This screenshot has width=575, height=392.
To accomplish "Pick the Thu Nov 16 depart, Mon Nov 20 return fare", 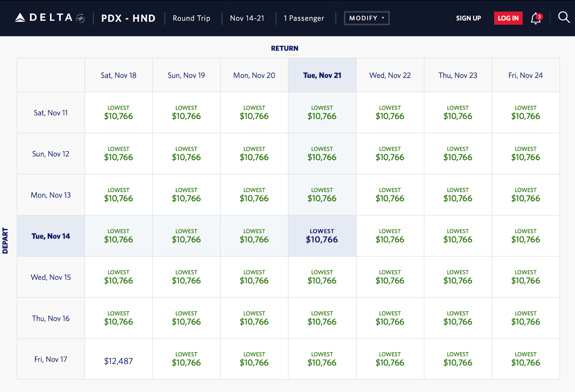I will [x=254, y=318].
